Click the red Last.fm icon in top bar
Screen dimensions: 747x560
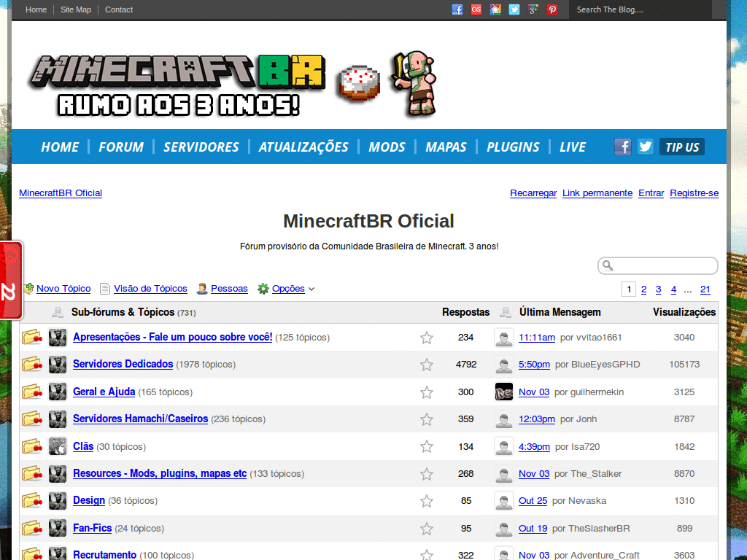[476, 9]
